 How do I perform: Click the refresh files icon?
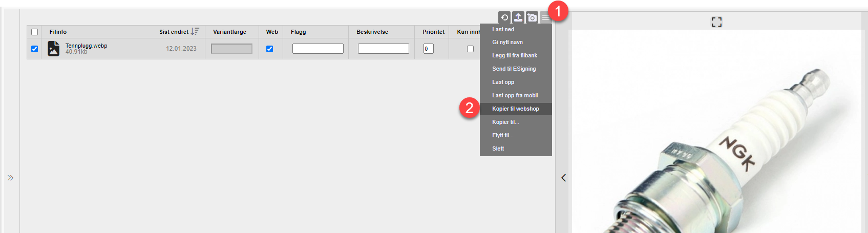504,17
